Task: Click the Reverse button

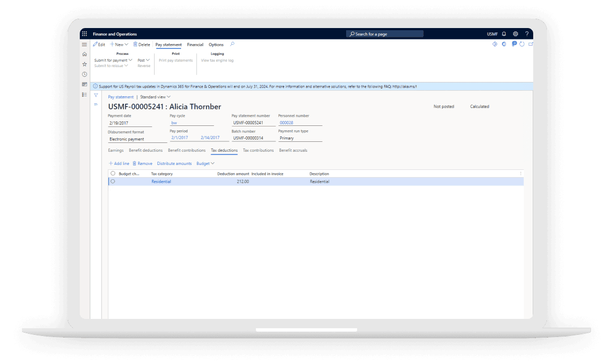Action: [x=144, y=65]
